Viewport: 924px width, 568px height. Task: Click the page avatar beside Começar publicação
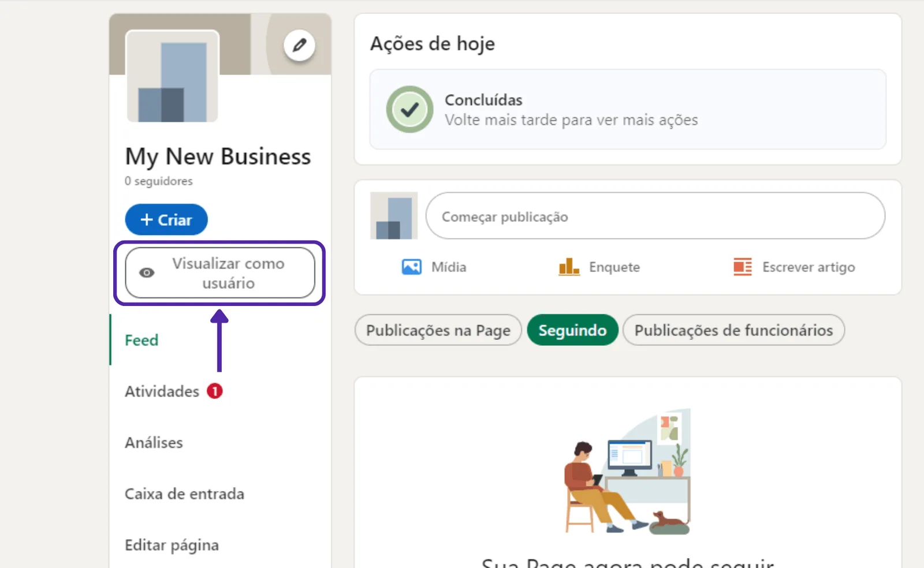coord(394,216)
